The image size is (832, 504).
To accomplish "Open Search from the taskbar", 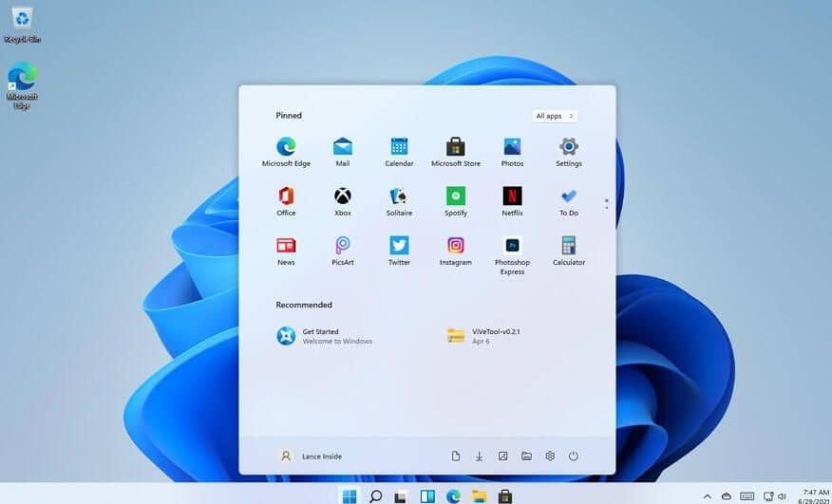I will click(x=375, y=495).
